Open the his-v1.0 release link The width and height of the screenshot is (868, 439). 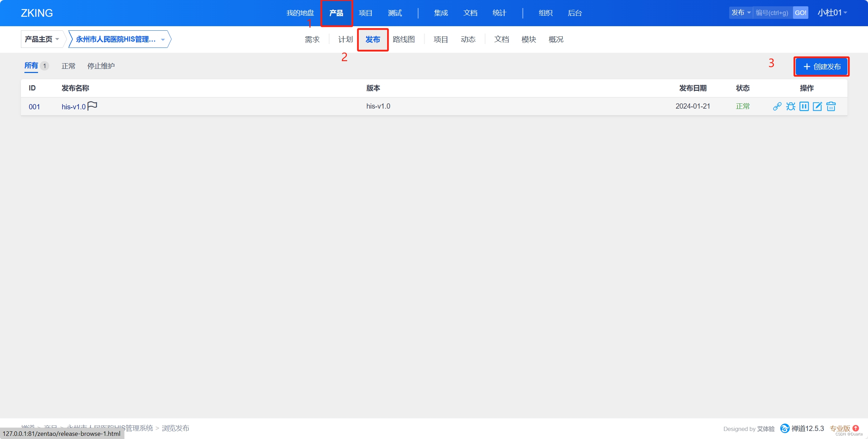coord(74,107)
